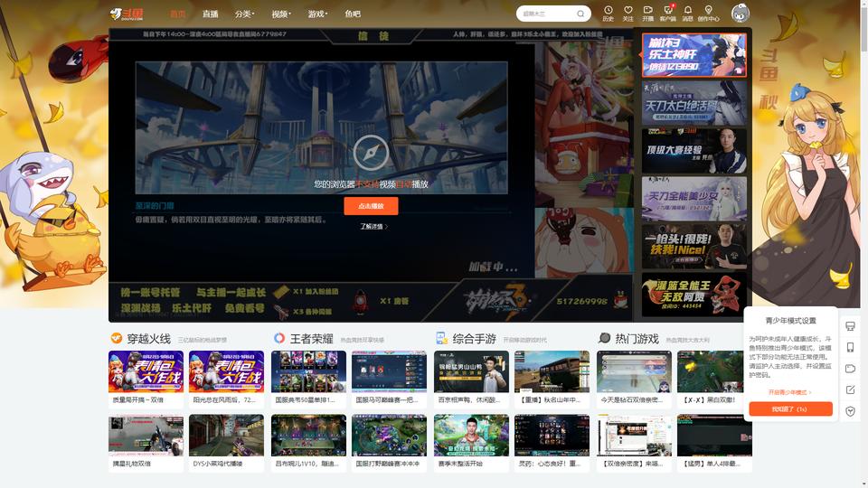Select the 灌篮全能王 无敌阿贾 stream thumbnail
Viewport: 868px width, 488px height.
[x=694, y=295]
